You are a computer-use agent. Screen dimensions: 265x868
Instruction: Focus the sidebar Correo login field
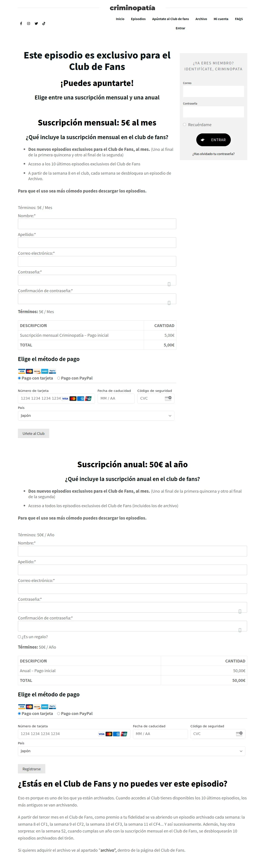(x=213, y=91)
